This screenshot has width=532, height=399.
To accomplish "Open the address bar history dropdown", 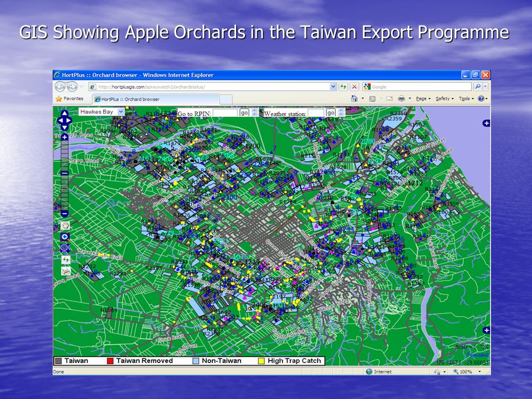I will (x=333, y=86).
